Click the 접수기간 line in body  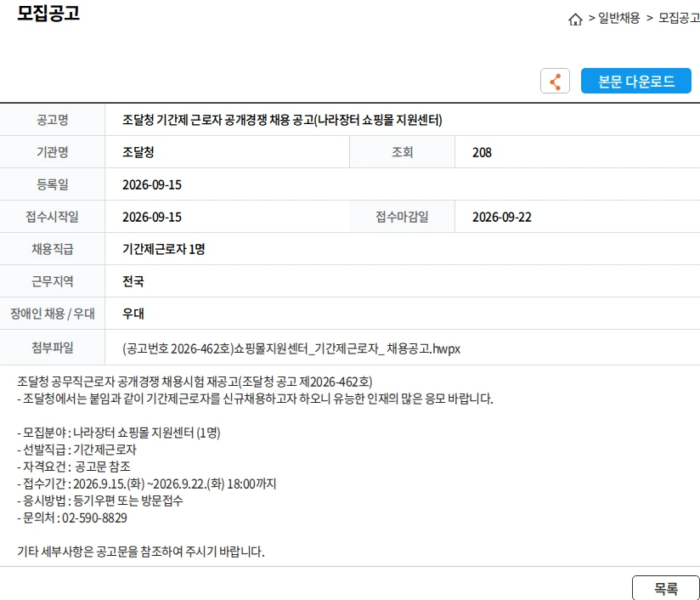click(146, 484)
